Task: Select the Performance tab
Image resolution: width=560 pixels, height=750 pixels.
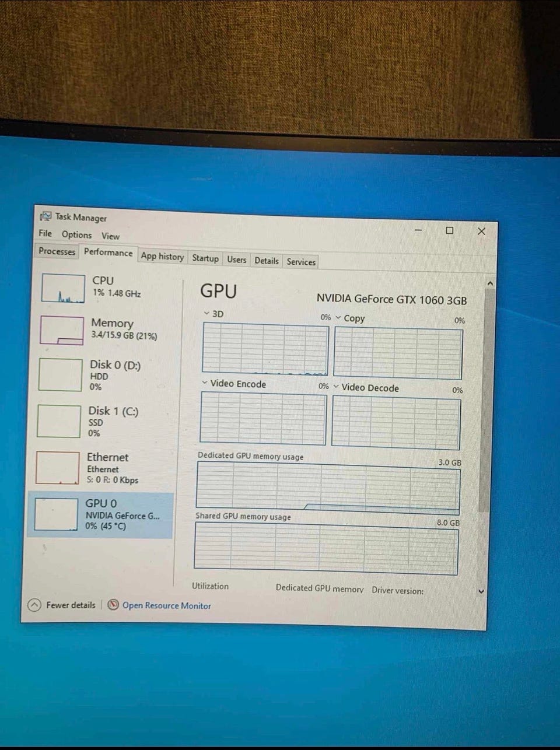Action: pos(108,253)
